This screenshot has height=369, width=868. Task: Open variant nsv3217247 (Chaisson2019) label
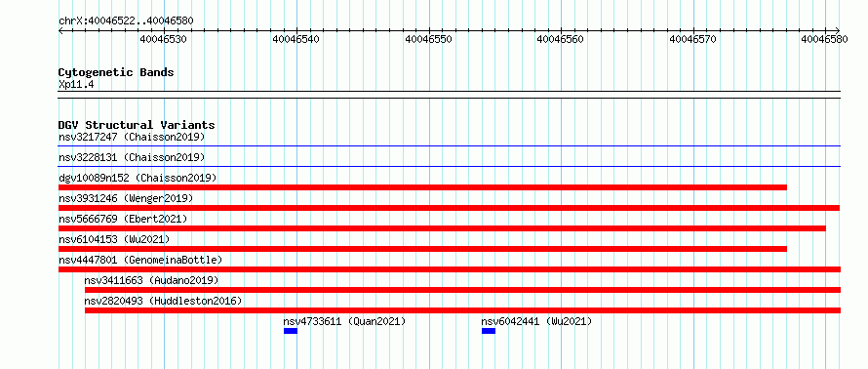[132, 137]
